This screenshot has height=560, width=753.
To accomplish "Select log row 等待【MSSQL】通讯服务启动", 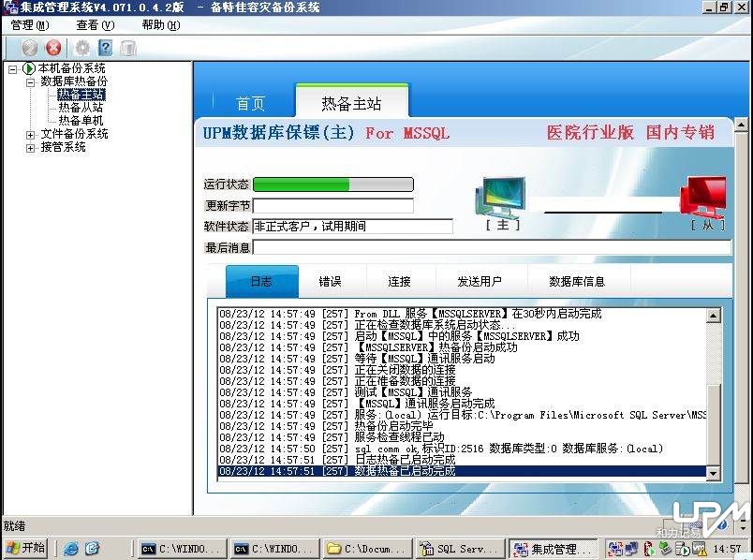I will (462, 359).
